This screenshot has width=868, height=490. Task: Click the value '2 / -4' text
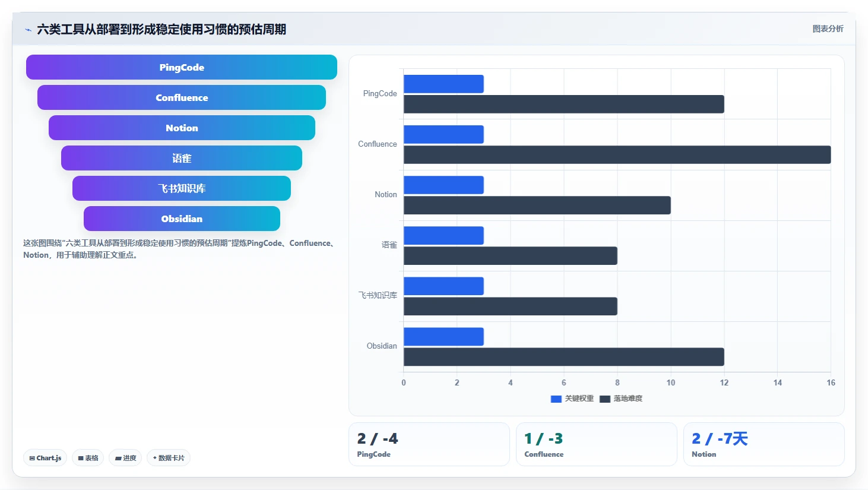tap(378, 438)
